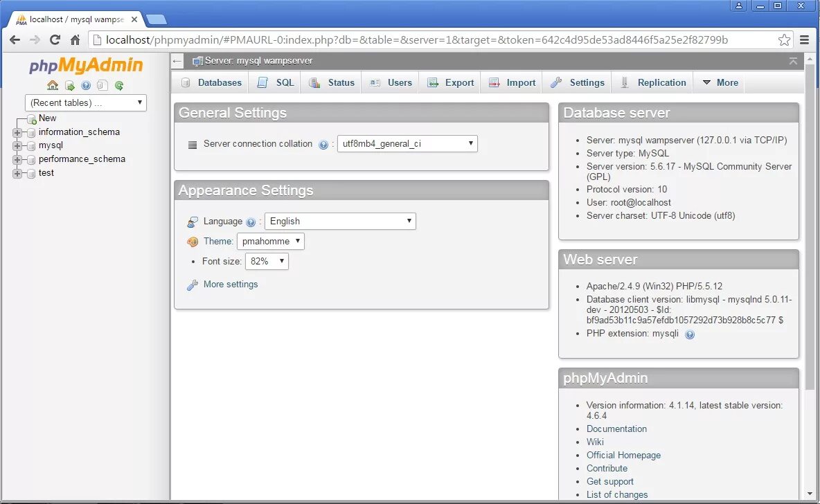Open the Wiki link
This screenshot has width=820, height=504.
pos(595,442)
